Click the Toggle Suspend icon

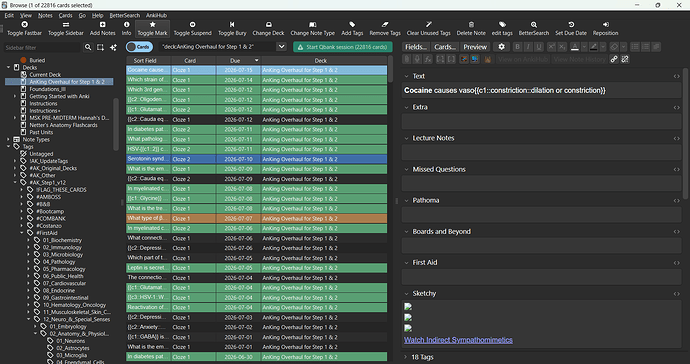tap(192, 25)
